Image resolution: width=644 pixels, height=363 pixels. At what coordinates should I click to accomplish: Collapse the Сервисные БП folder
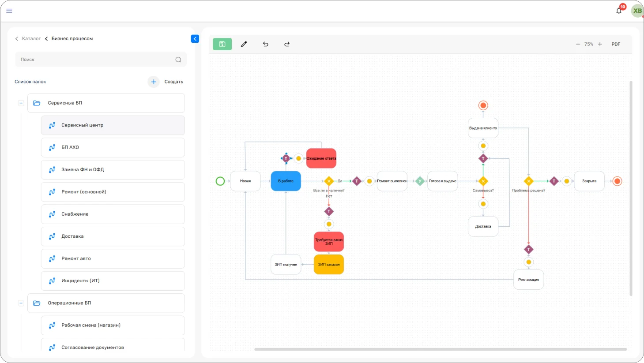pos(21,103)
